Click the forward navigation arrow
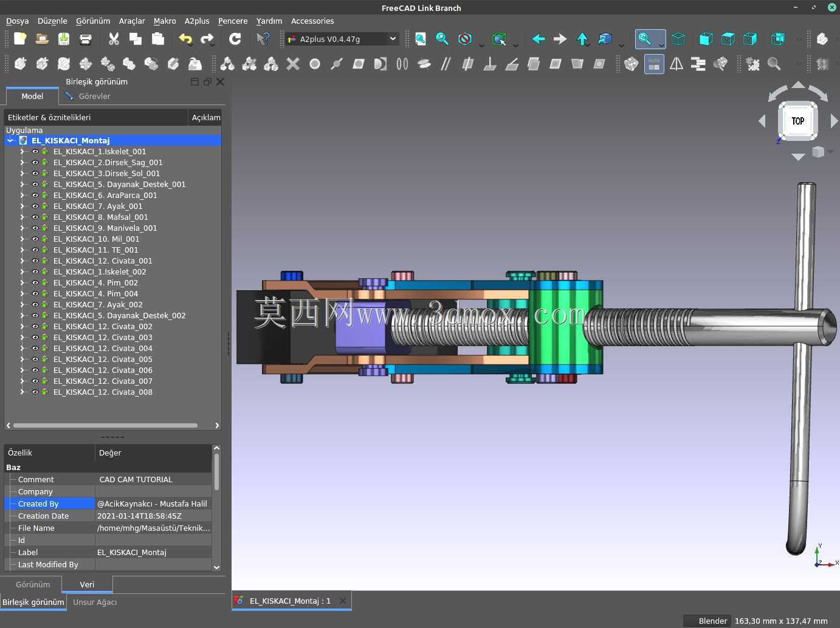Image resolution: width=840 pixels, height=628 pixels. click(560, 39)
